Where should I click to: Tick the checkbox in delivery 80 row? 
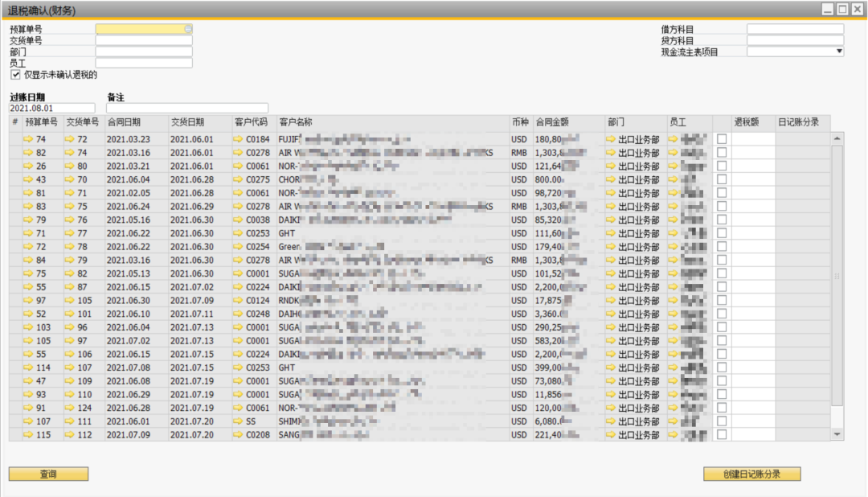[x=722, y=166]
